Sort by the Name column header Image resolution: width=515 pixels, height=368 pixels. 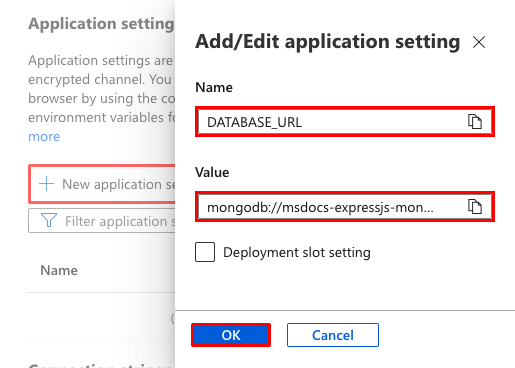point(59,270)
